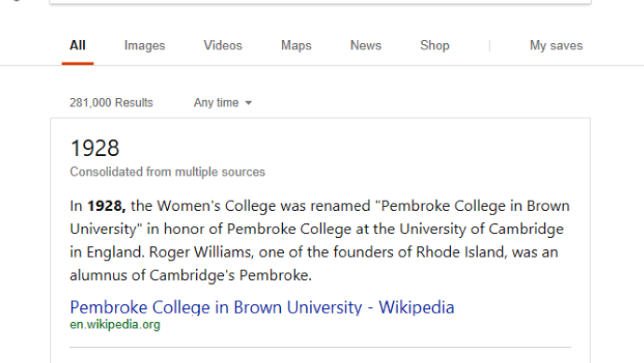Click the search box at the top
644x363 pixels.
(x=320, y=2)
